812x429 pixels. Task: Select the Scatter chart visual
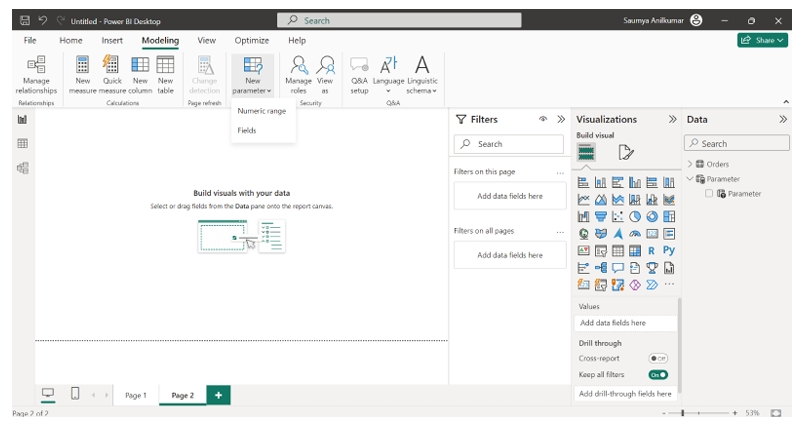pos(617,217)
